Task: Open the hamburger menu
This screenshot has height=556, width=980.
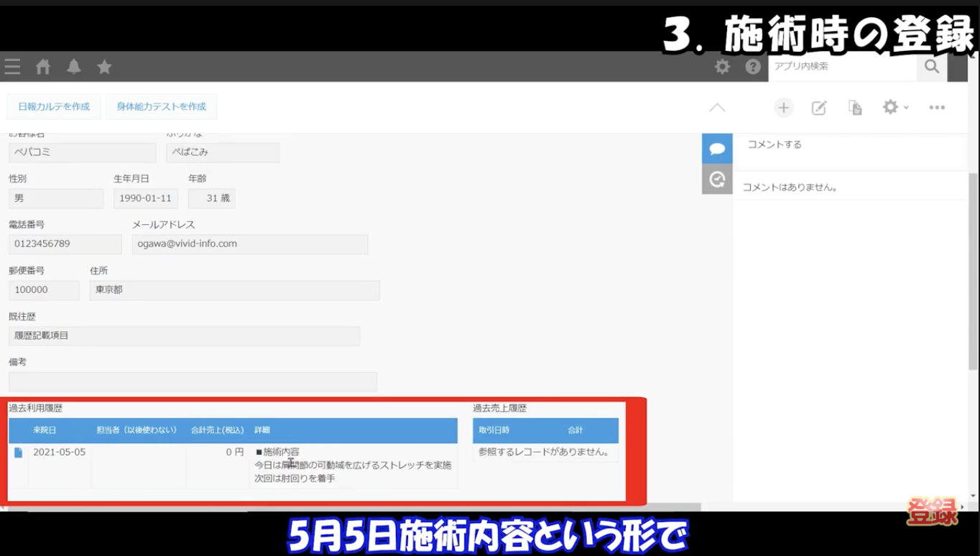Action: point(12,67)
